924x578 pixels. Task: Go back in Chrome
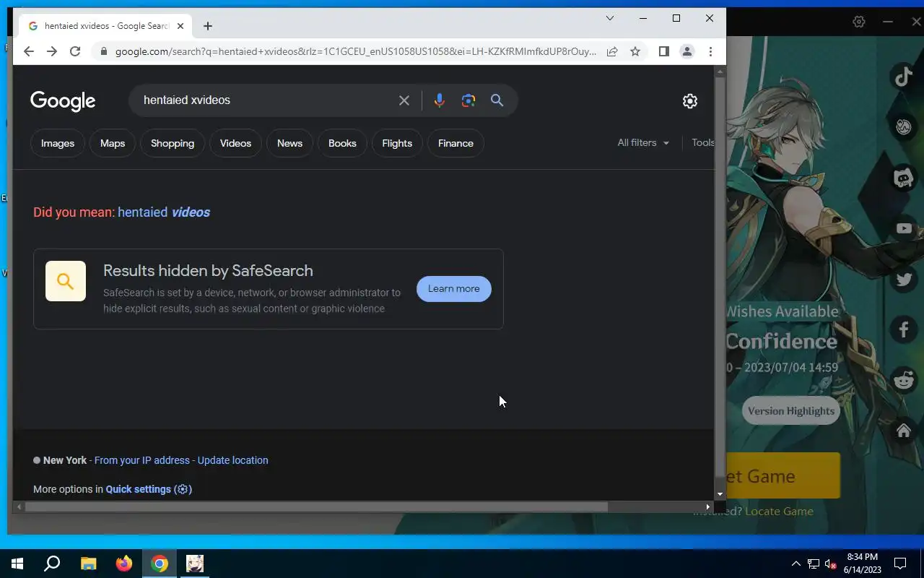coord(29,51)
